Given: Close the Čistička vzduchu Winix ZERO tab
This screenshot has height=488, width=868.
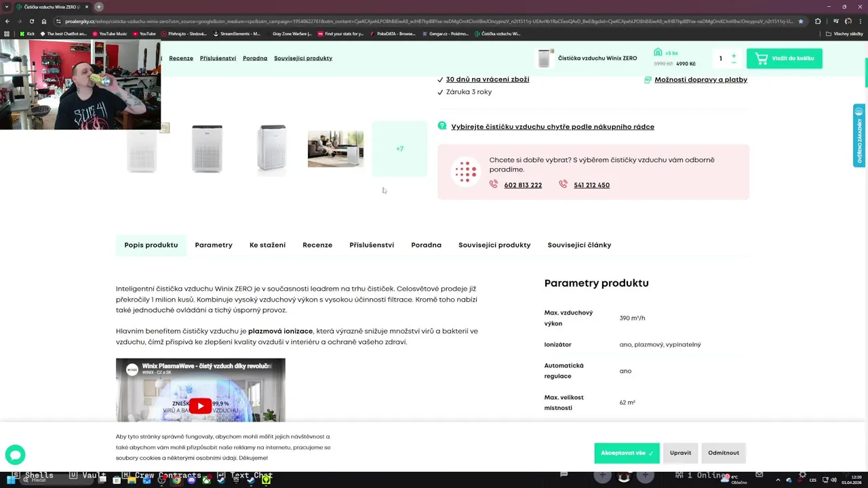Looking at the screenshot, I should tap(87, 7).
